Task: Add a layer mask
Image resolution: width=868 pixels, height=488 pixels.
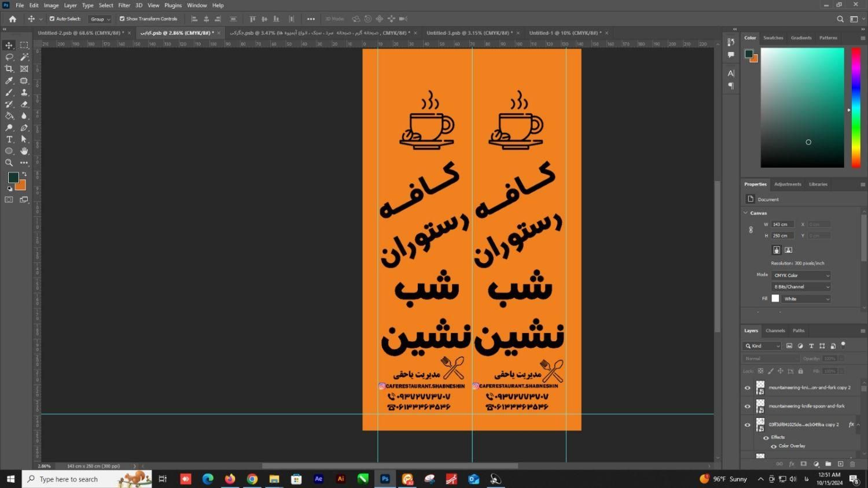Action: click(804, 464)
